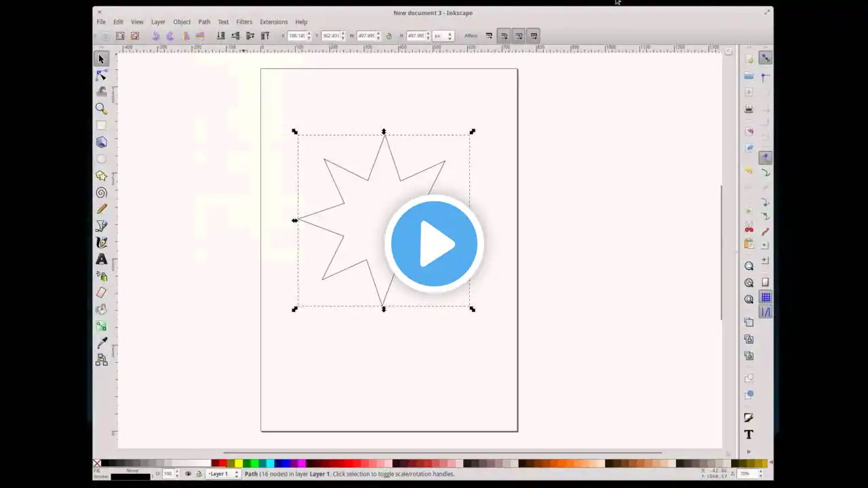Viewport: 868px width, 488px height.
Task: Select the Selector arrow tool
Action: click(101, 59)
